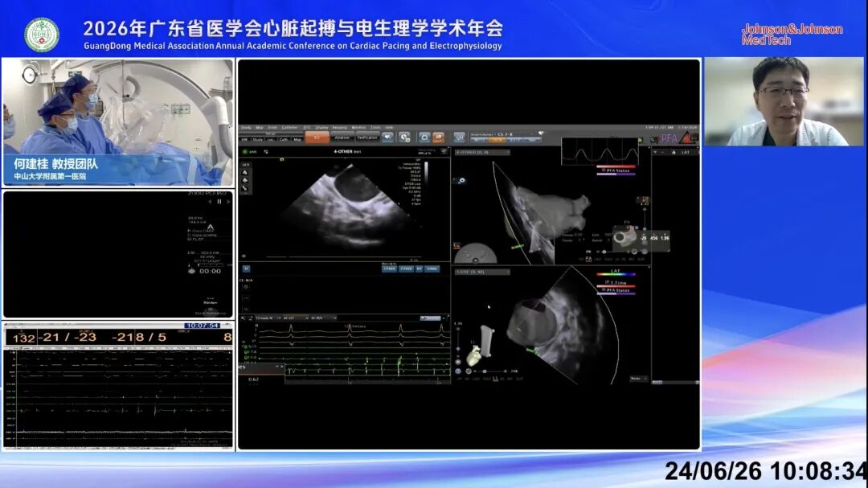Click the RV move-clip button
Screen dimensions: 868x488
click(x=419, y=269)
